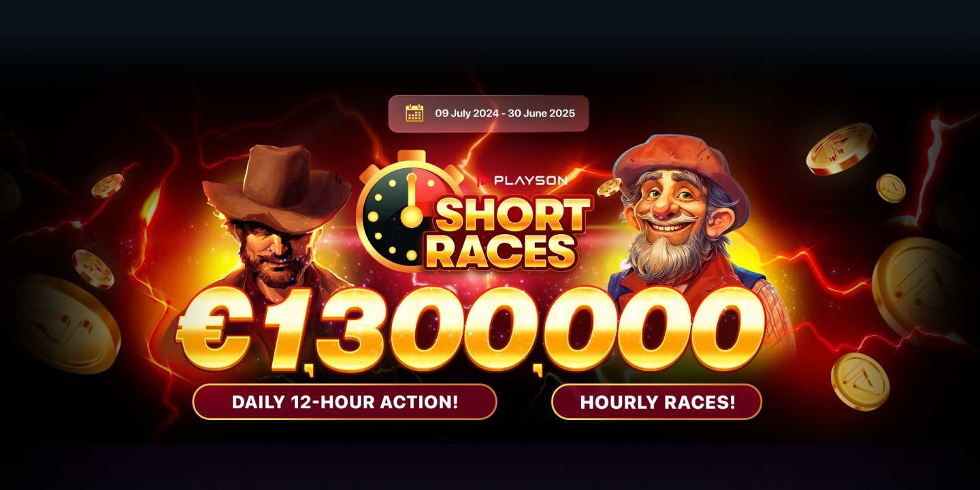The height and width of the screenshot is (490, 980).
Task: Click the calendar icon beside the dates
Action: pos(414,113)
